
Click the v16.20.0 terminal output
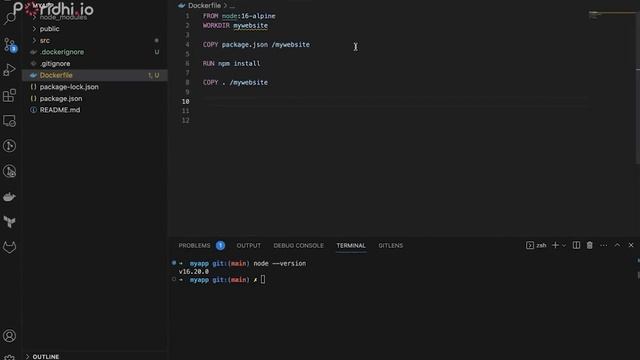tap(194, 271)
